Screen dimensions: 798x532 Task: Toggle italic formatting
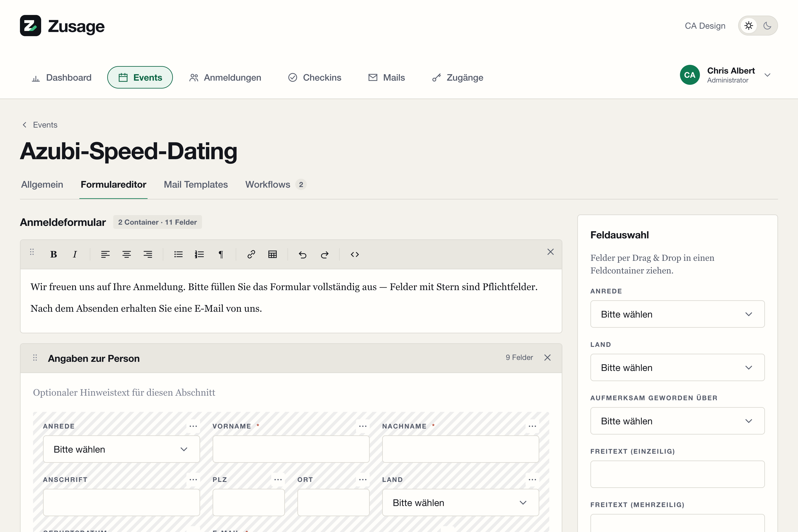pyautogui.click(x=75, y=254)
